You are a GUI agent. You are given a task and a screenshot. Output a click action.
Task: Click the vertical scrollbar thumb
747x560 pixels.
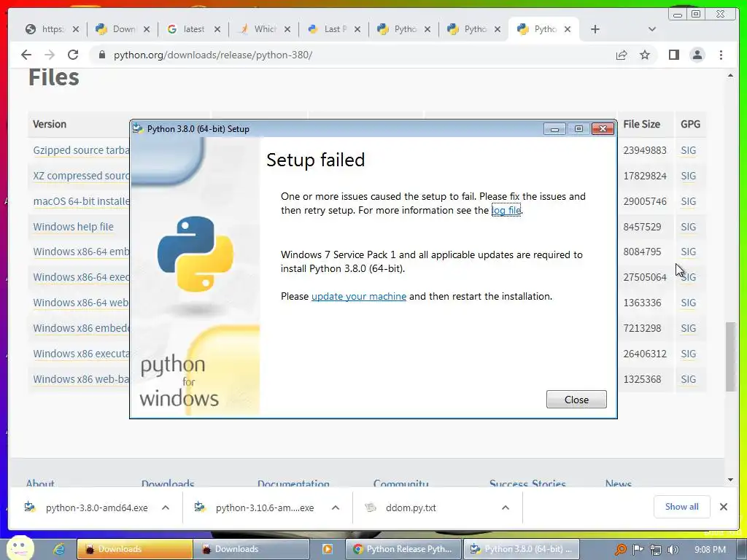[x=730, y=357]
